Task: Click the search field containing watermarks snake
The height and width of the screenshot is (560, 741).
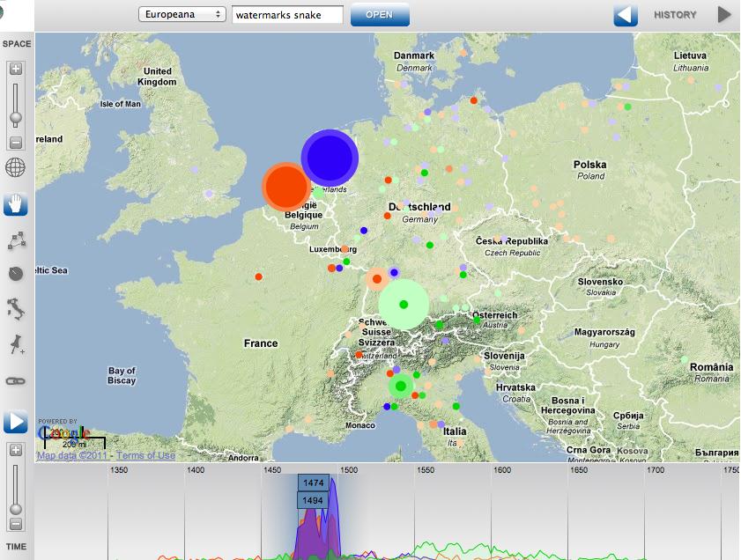Action: pyautogui.click(x=287, y=15)
